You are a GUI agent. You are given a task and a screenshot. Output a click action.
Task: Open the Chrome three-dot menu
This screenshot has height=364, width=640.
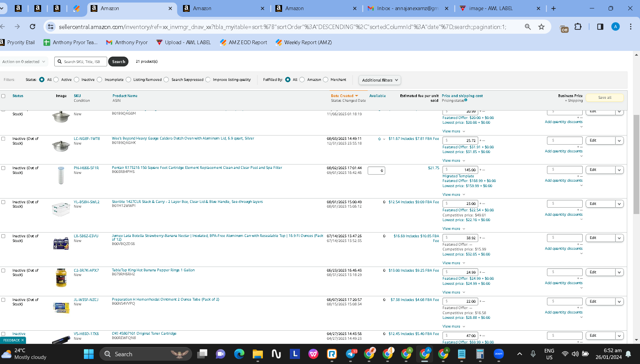click(x=631, y=27)
